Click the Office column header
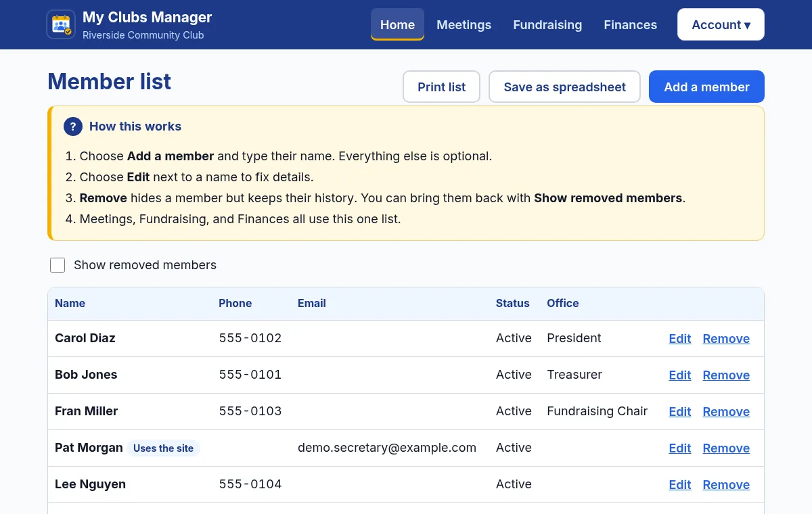Viewport: 812px width, 514px height. pos(562,303)
